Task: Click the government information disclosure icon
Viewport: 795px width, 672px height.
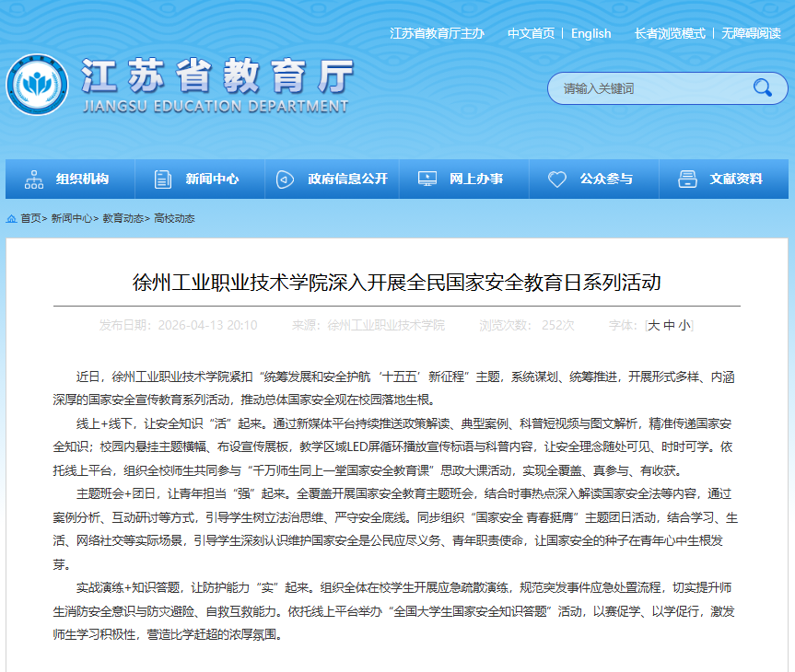Action: pos(286,180)
